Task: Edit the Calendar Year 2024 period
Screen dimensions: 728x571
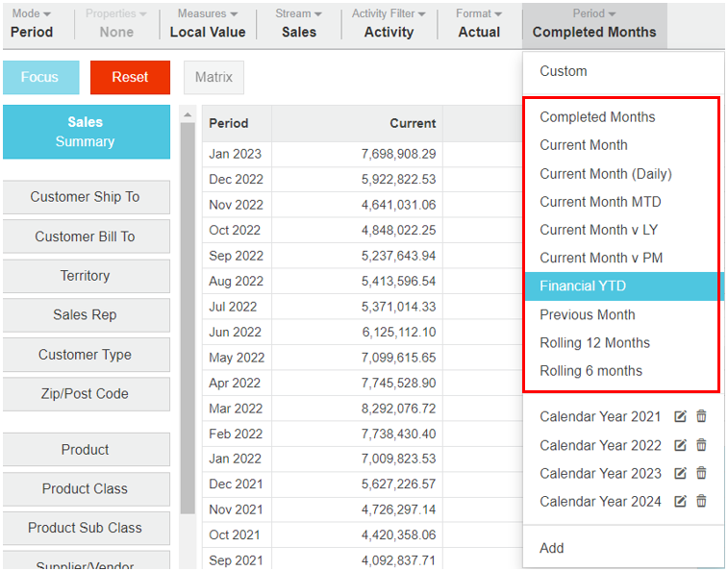Action: click(681, 501)
